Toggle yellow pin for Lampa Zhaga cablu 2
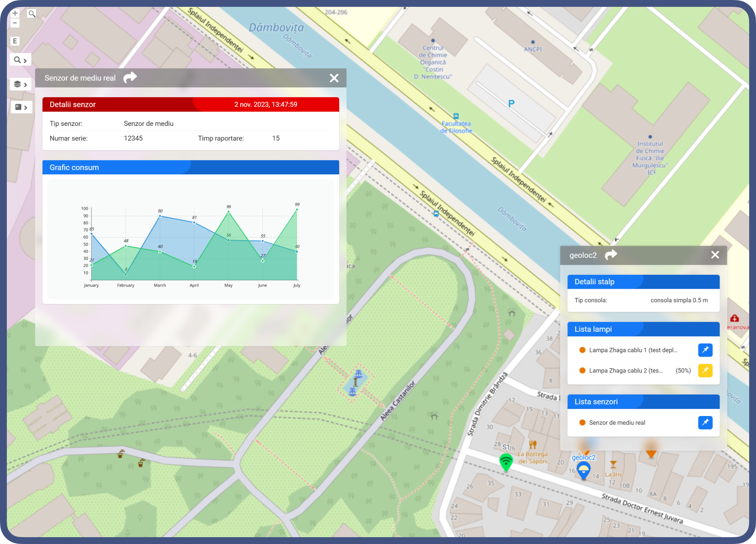Screen dimensions: 756x544 point(705,370)
